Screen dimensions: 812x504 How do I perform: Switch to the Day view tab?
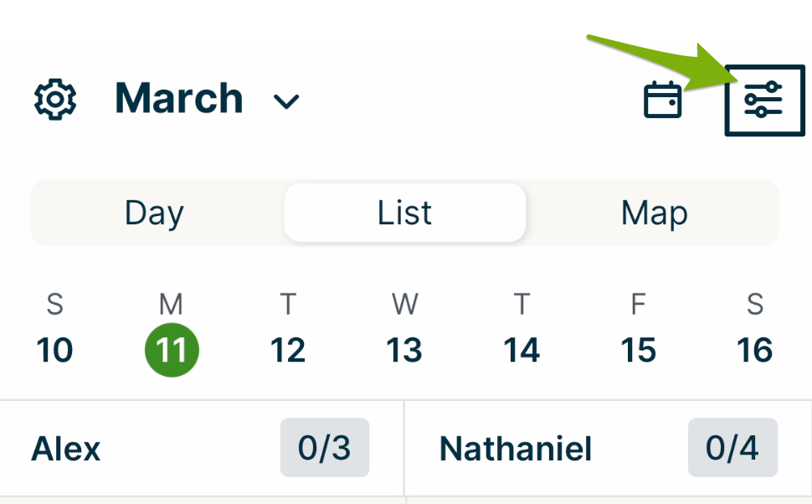click(x=154, y=213)
